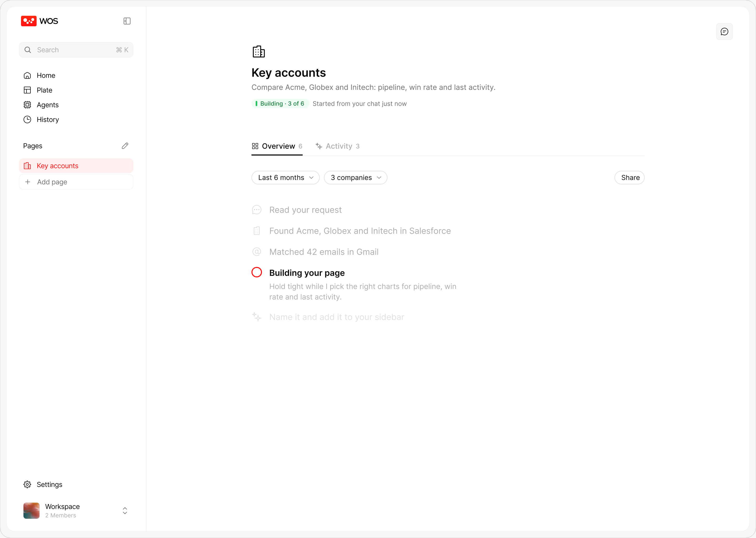
Task: Switch to the Overview tab
Action: (277, 146)
